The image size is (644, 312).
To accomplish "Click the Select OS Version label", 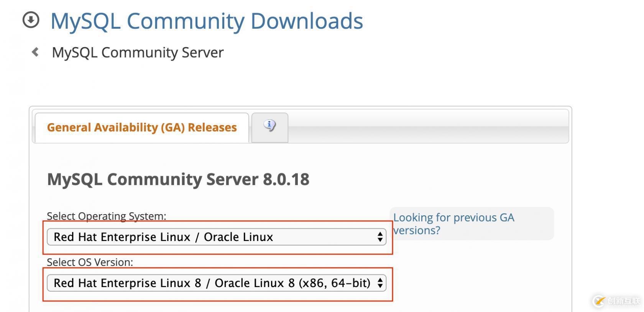I will pyautogui.click(x=90, y=262).
